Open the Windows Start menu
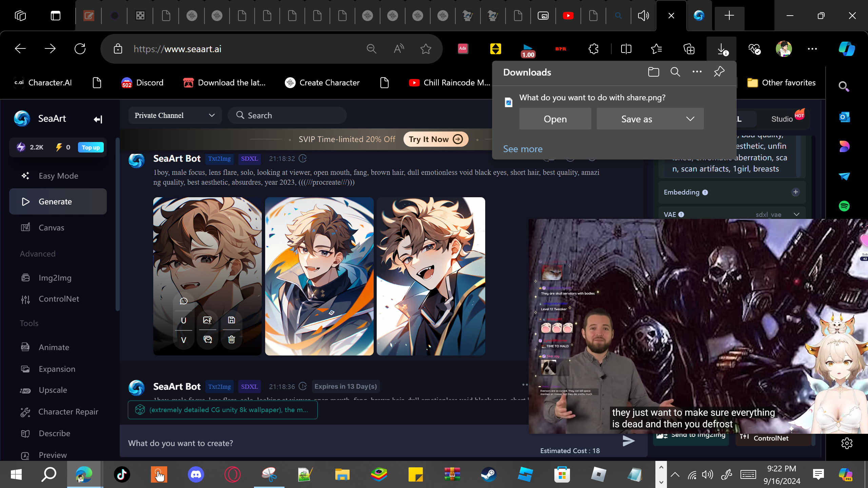 16,474
